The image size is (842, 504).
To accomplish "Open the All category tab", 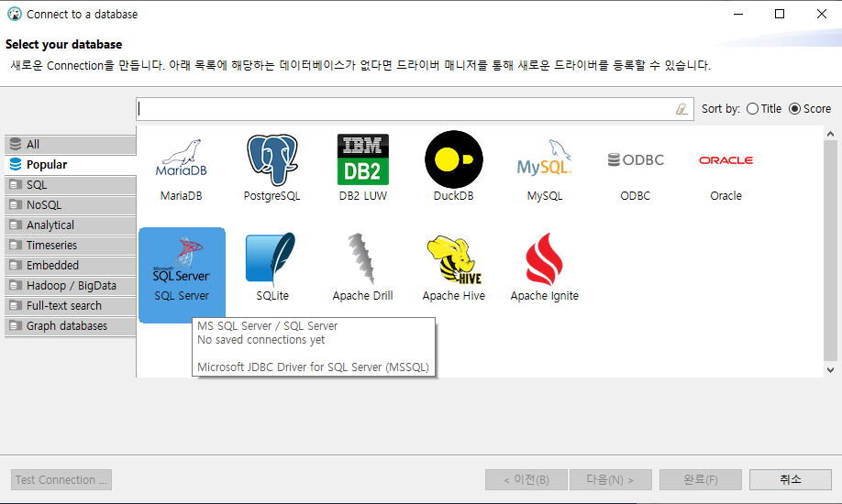I will pos(71,145).
